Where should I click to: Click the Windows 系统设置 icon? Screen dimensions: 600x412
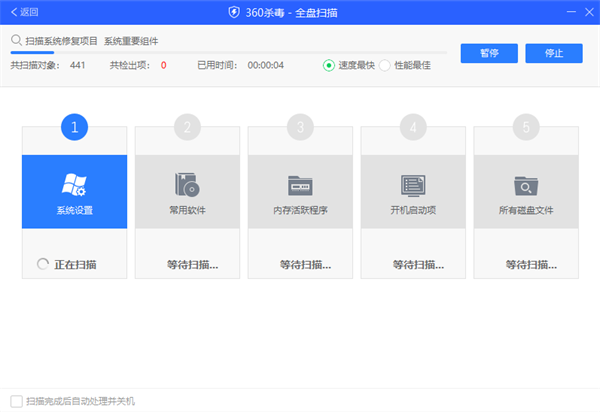(x=74, y=184)
